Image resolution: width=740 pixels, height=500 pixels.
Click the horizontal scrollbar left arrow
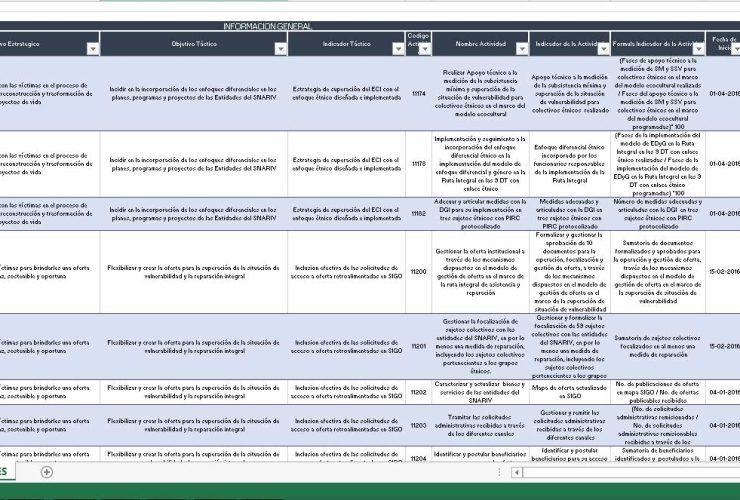tap(517, 472)
